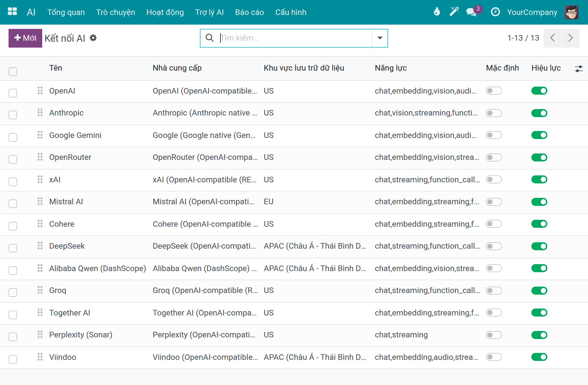This screenshot has height=385, width=588.
Task: Click the magnifier search icon
Action: 210,38
